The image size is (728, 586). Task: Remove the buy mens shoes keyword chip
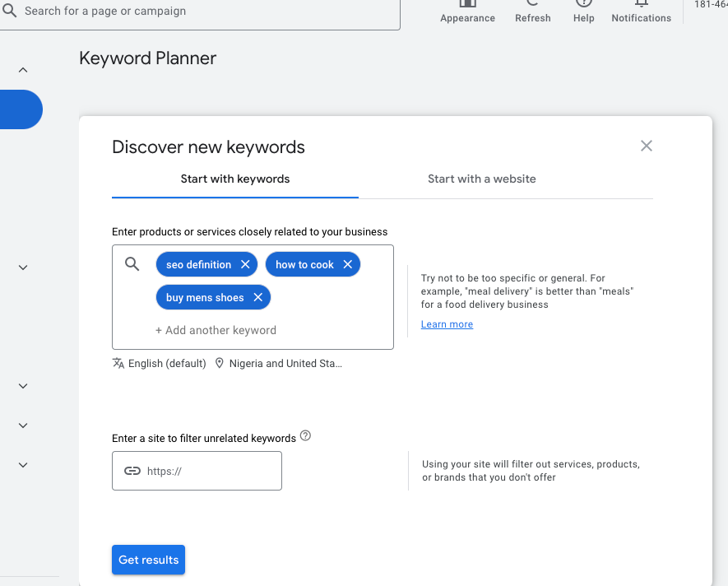click(257, 297)
